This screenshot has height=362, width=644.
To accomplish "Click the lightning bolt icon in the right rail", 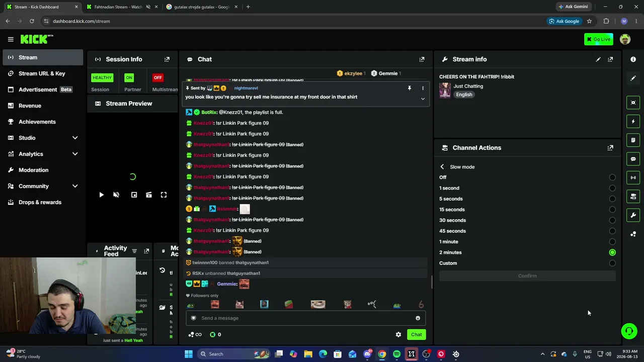I will [633, 121].
